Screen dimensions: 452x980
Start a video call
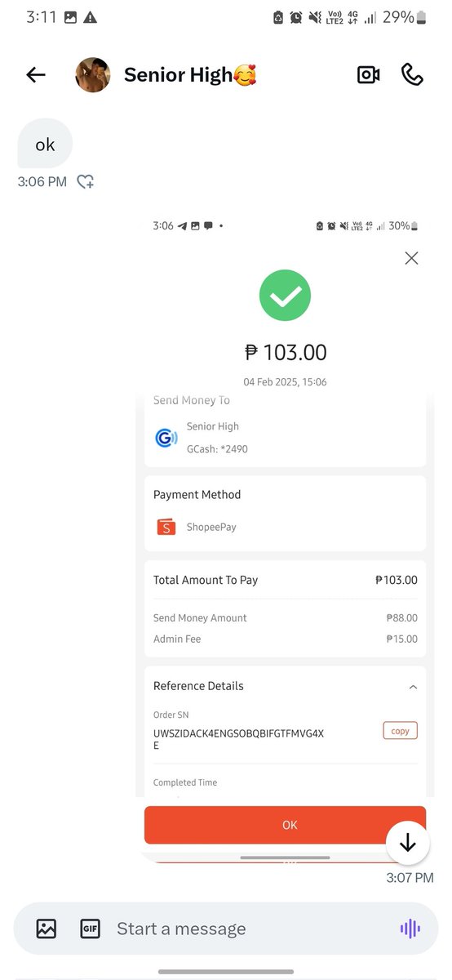[369, 75]
